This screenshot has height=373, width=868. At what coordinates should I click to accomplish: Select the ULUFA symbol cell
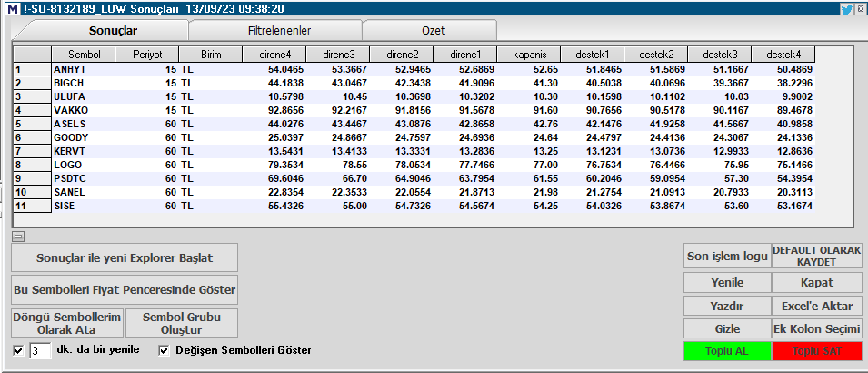point(84,97)
